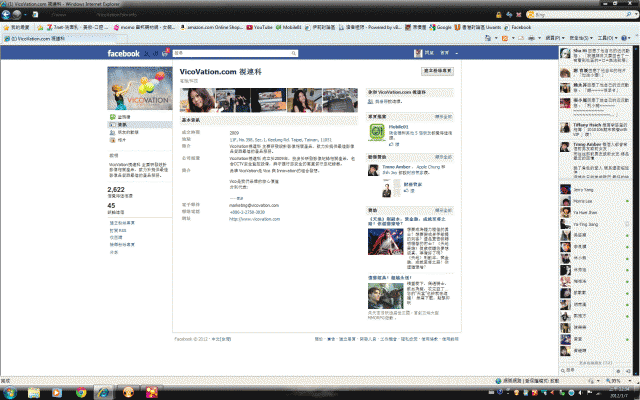
Task: Click the Facebook © 2012 footer text
Action: pyautogui.click(x=191, y=339)
